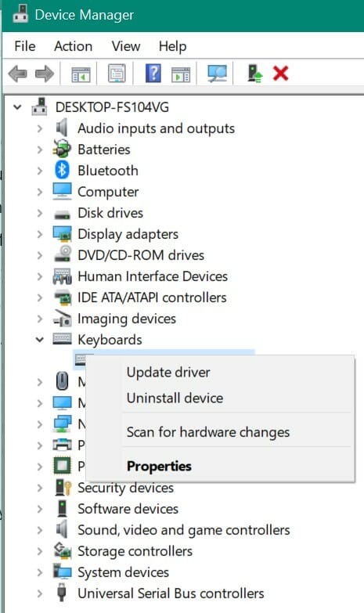Image resolution: width=364 pixels, height=613 pixels.
Task: Click the Bluetooth category icon
Action: click(x=62, y=171)
